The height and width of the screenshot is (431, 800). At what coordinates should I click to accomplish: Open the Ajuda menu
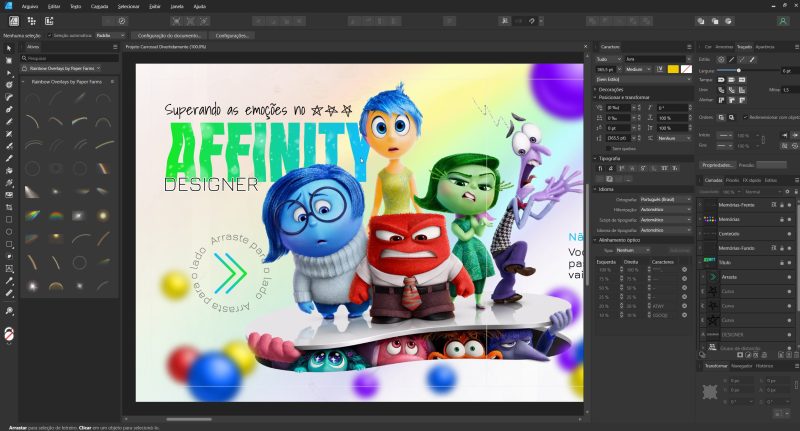coord(199,7)
